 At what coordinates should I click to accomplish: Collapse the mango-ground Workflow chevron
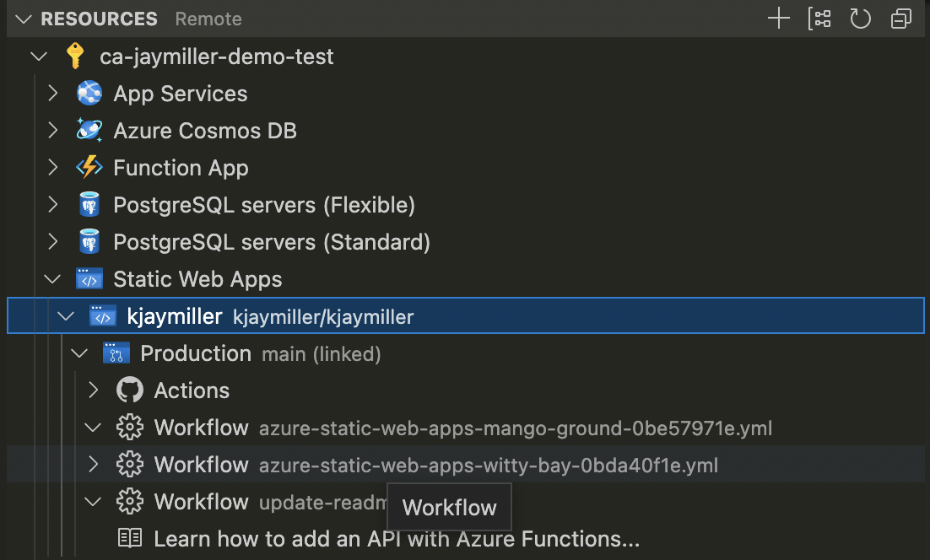click(x=93, y=428)
